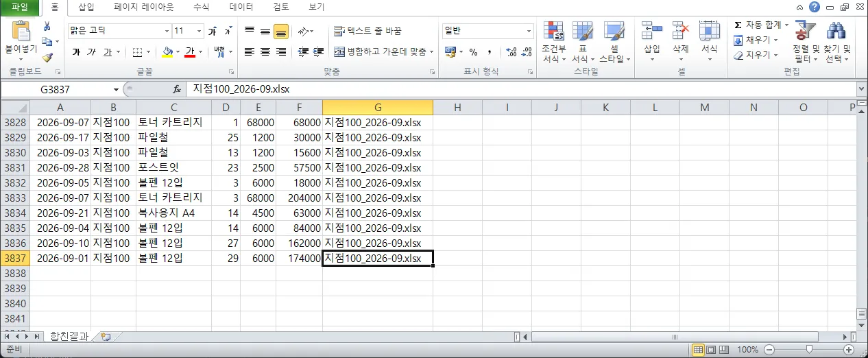The image size is (868, 358).
Task: Click the red font color 가
Action: point(190,52)
